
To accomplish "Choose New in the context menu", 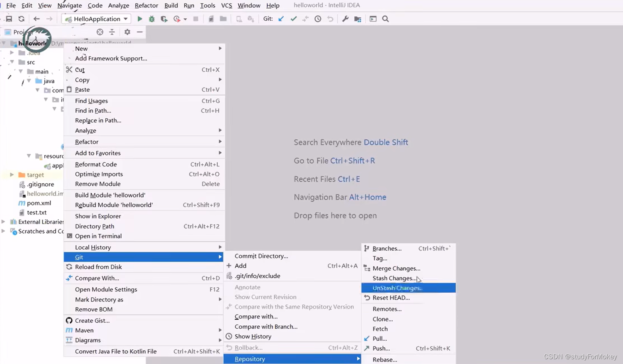I will [144, 48].
